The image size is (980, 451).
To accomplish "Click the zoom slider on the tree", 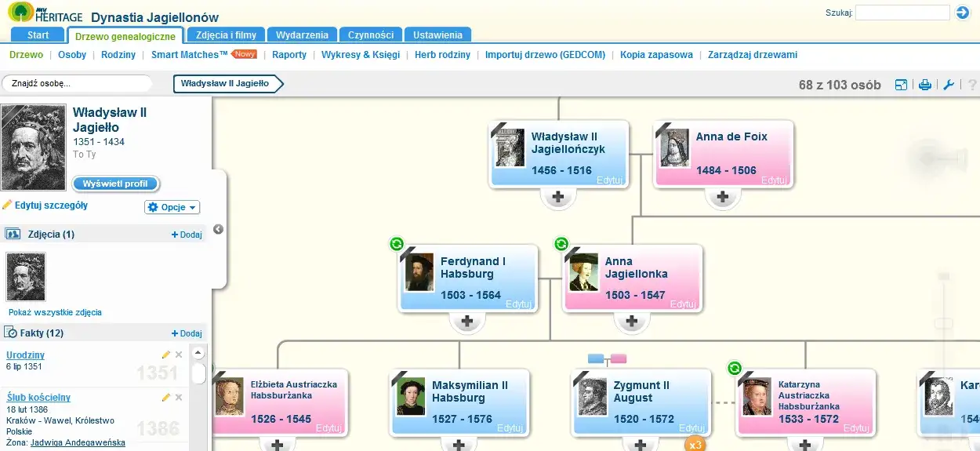I will click(944, 323).
